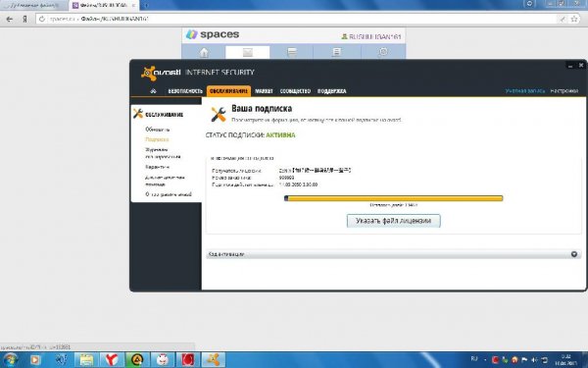
Task: Click the avast orange tray icon
Action: pos(514,360)
